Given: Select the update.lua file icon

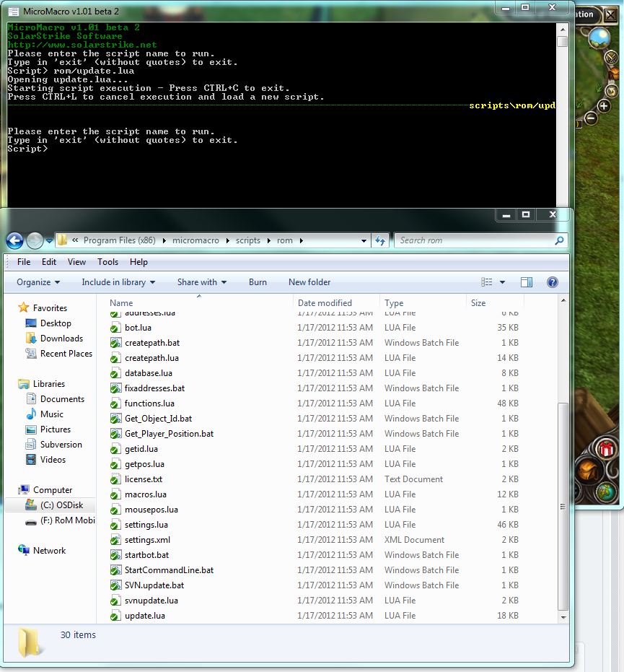Looking at the screenshot, I should click(115, 616).
